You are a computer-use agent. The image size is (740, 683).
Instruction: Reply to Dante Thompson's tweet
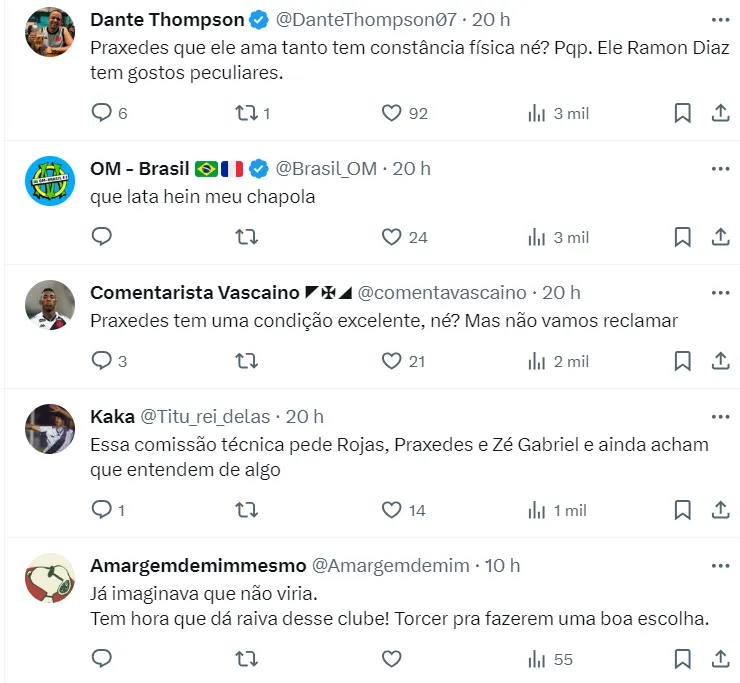tap(102, 113)
